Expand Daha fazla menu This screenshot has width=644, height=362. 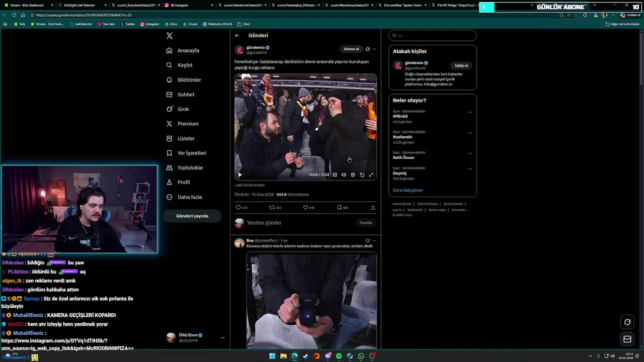(184, 197)
